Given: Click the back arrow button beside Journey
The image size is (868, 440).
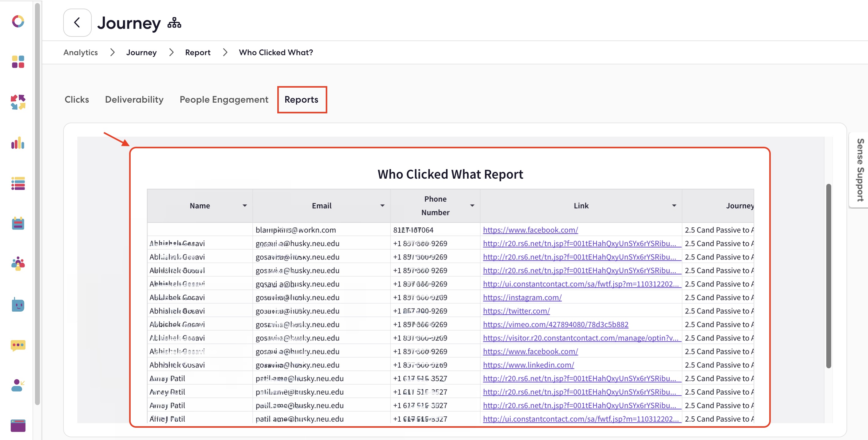Looking at the screenshot, I should click(77, 23).
